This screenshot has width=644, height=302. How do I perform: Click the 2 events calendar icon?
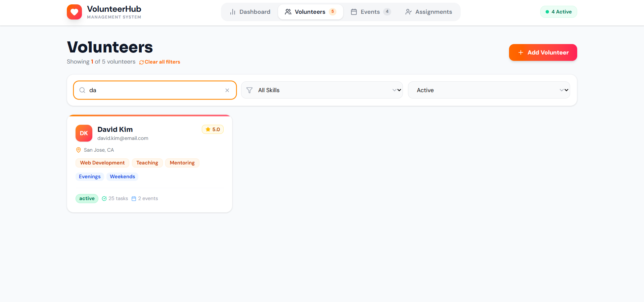click(x=134, y=199)
